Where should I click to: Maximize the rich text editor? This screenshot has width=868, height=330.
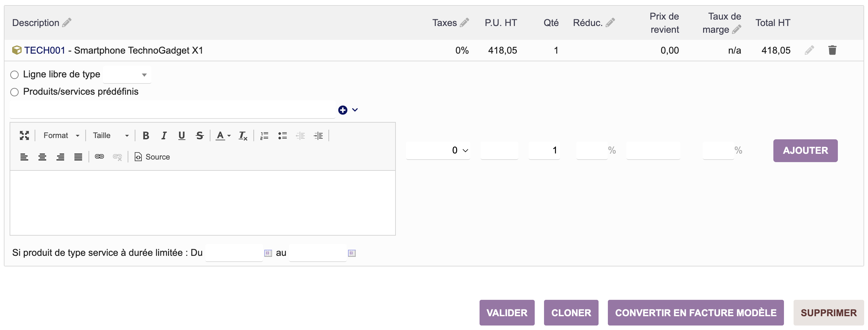tap(24, 135)
